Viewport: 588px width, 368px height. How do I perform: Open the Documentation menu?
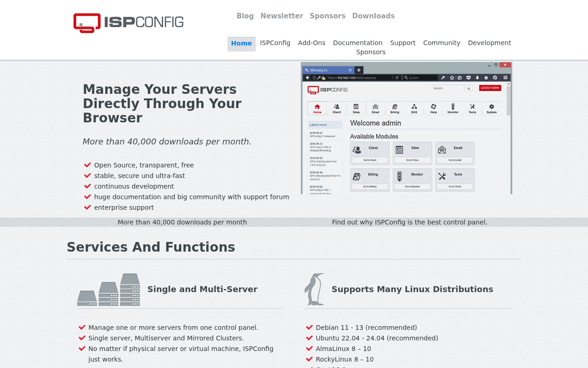click(358, 43)
